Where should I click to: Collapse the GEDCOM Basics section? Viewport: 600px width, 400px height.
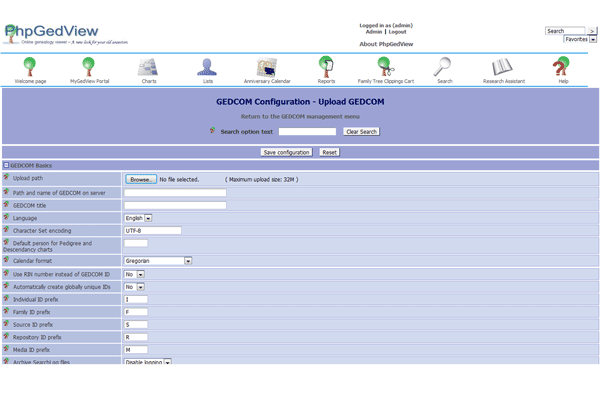[x=6, y=165]
